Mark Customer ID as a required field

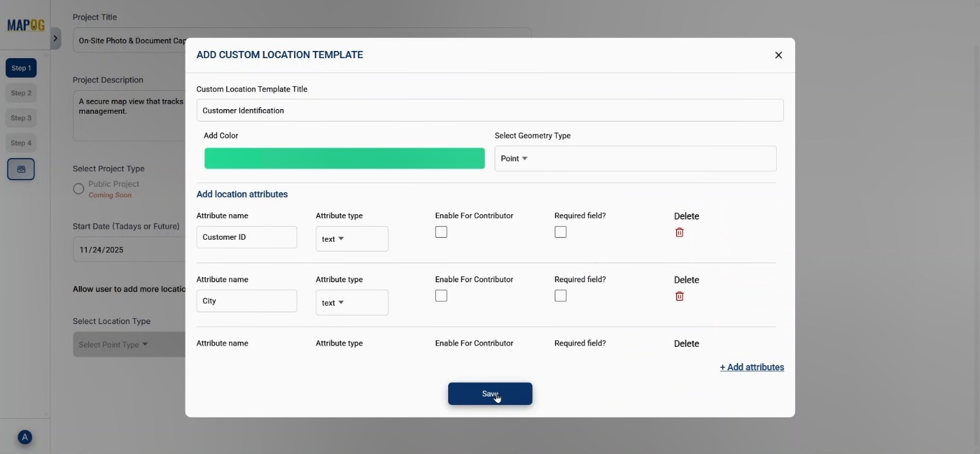pos(561,232)
